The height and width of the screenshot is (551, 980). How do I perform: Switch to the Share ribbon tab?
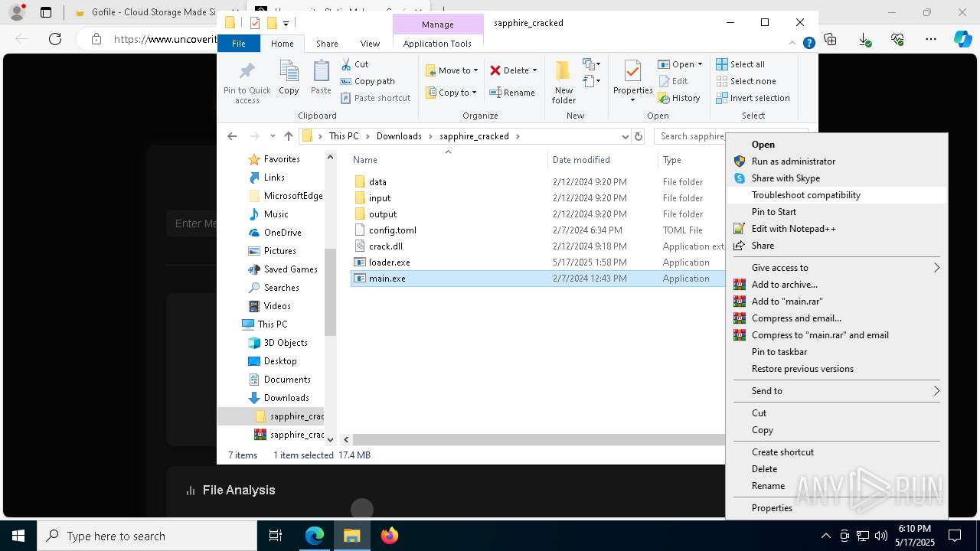tap(327, 44)
